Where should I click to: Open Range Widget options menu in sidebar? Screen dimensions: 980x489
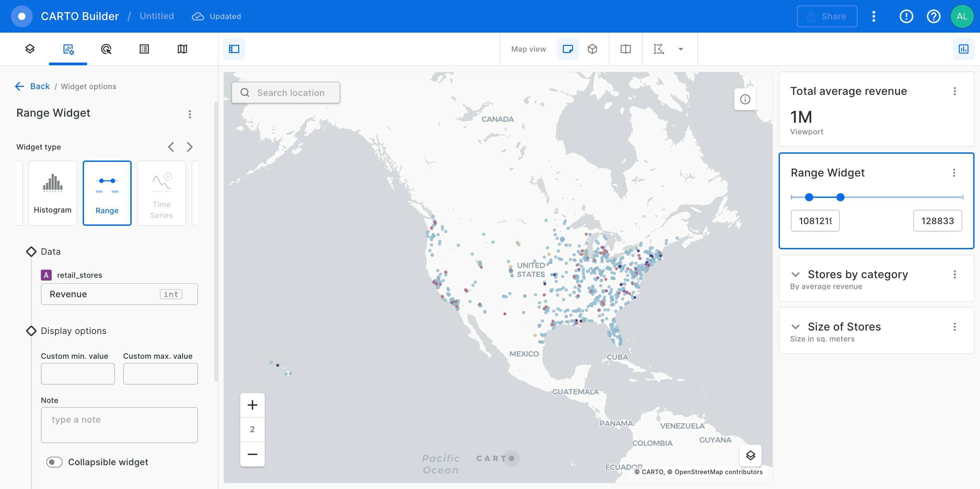(x=190, y=114)
